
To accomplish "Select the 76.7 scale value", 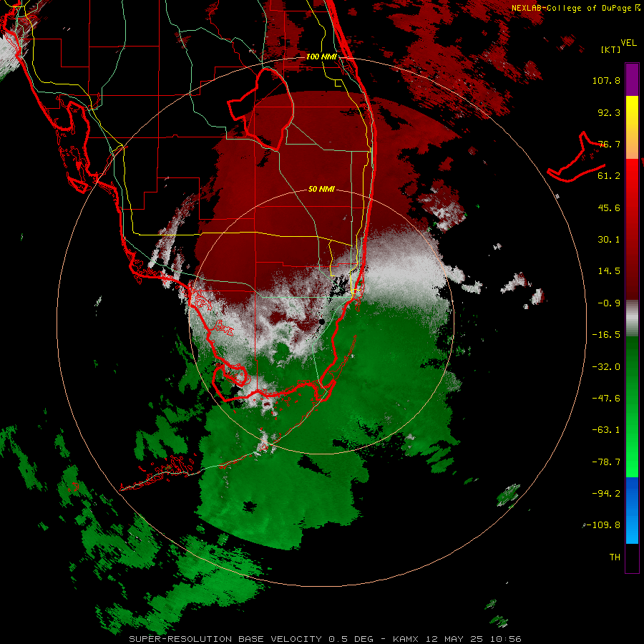I will (x=609, y=144).
